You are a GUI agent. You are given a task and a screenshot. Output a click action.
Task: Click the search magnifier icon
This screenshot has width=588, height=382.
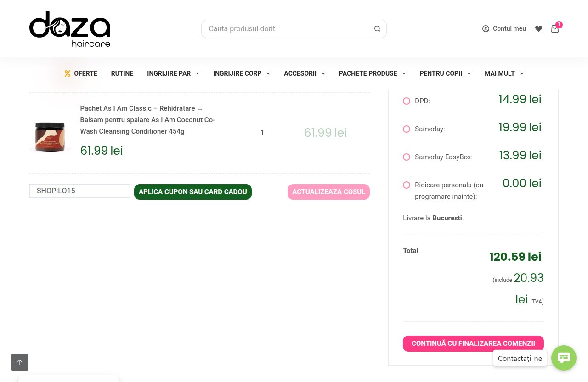pos(377,29)
